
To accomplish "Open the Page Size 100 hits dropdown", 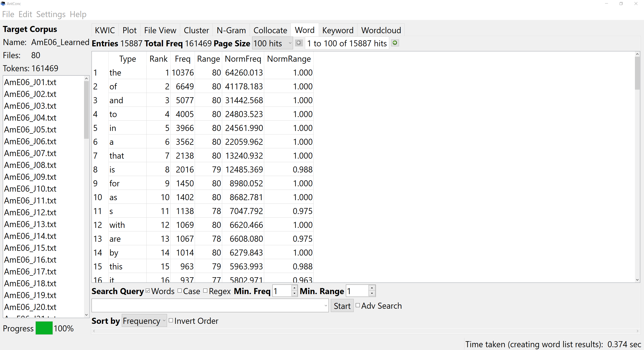I will (x=273, y=43).
